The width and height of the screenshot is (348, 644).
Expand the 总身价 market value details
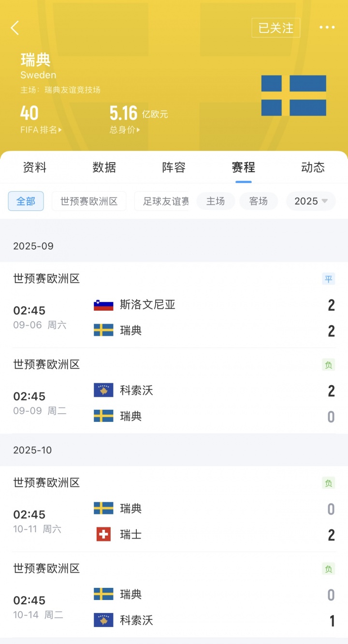[x=125, y=130]
